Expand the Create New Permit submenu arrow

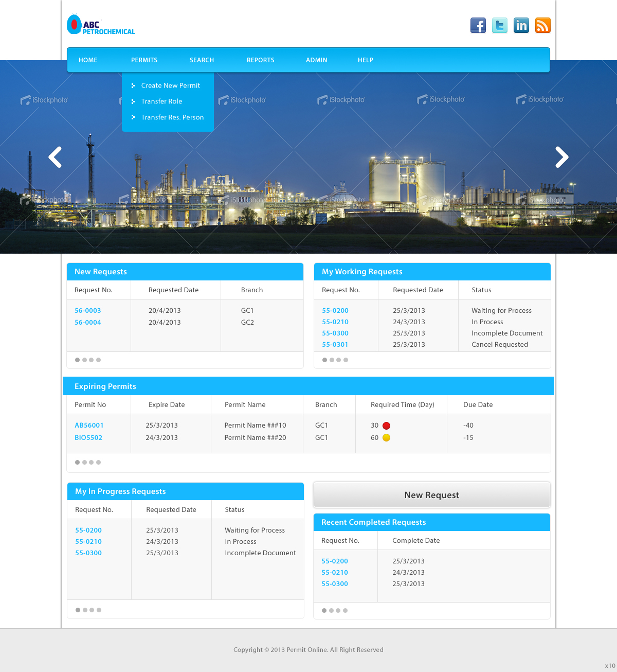click(134, 85)
